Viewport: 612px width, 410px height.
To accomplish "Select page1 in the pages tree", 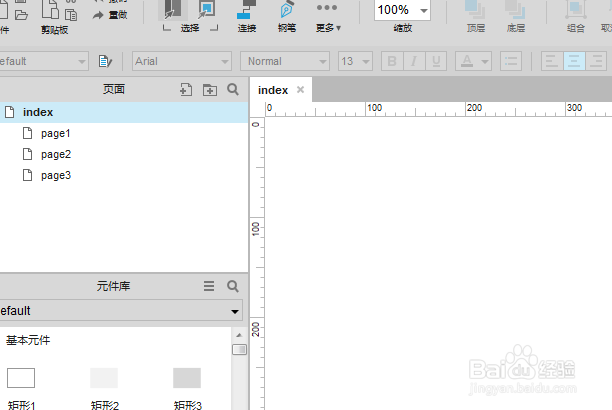I will pyautogui.click(x=55, y=134).
